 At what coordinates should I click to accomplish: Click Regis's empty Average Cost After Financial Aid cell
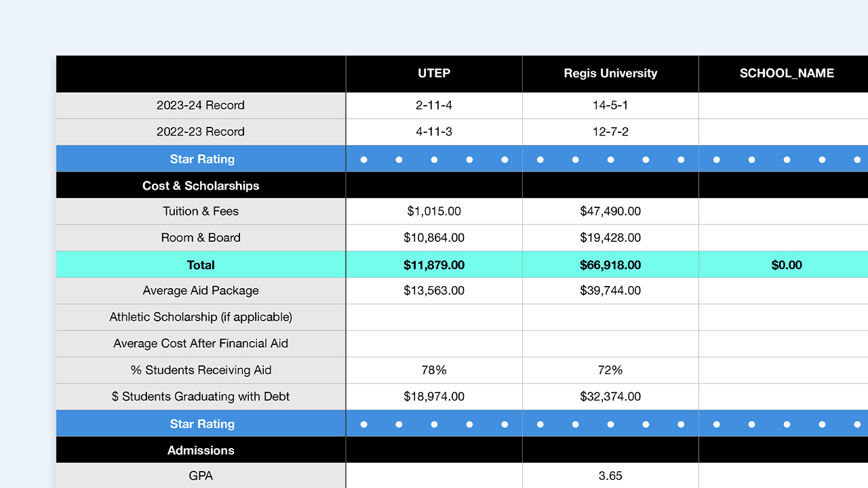[x=610, y=343]
